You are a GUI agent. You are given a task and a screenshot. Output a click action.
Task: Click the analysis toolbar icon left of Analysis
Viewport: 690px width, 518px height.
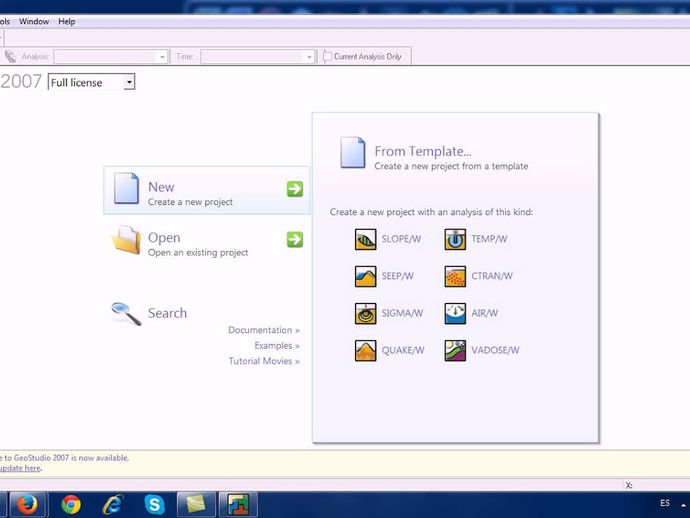coord(10,56)
